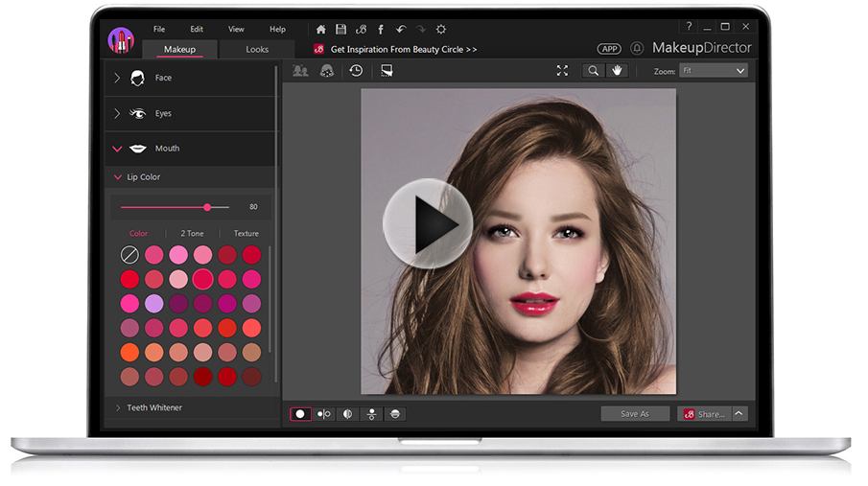
Task: Open Get Inspiration From Beauty Circle link
Action: click(403, 49)
